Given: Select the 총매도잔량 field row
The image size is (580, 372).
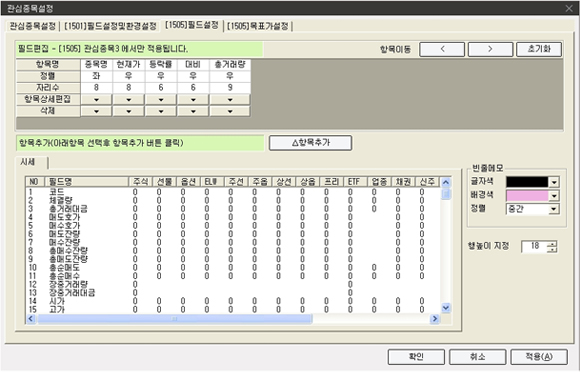Looking at the screenshot, I should tap(233, 259).
